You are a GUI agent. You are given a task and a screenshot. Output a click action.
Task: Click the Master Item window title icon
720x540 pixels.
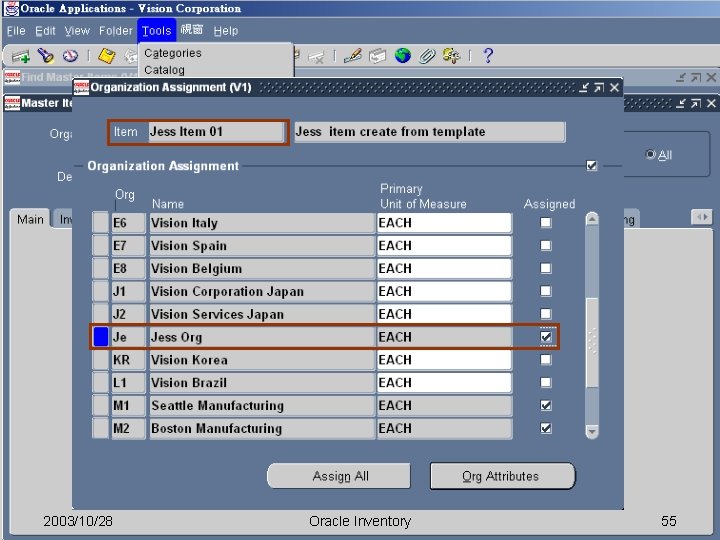(12, 103)
